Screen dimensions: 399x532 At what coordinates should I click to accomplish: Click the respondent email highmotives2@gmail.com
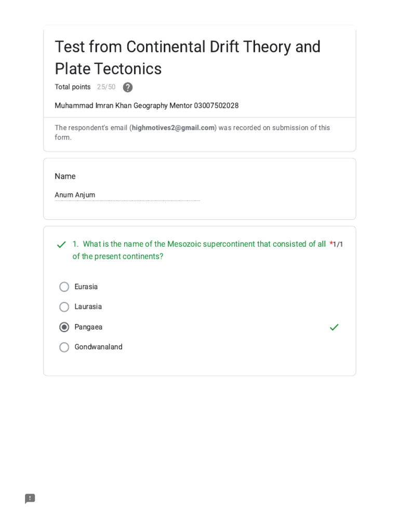click(173, 128)
